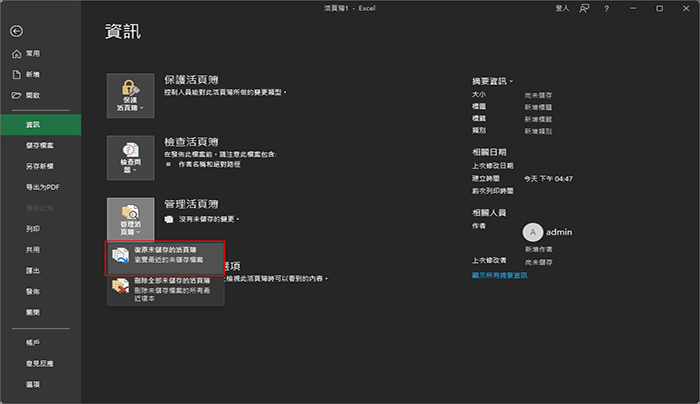Click the feedback person icon in title bar
This screenshot has height=404, width=700.
coord(584,8)
